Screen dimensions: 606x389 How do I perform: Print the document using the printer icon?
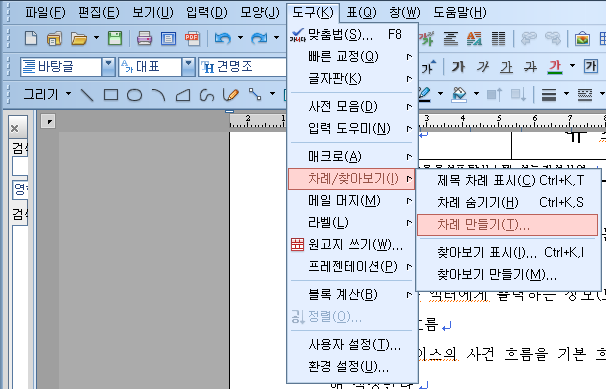(145, 38)
